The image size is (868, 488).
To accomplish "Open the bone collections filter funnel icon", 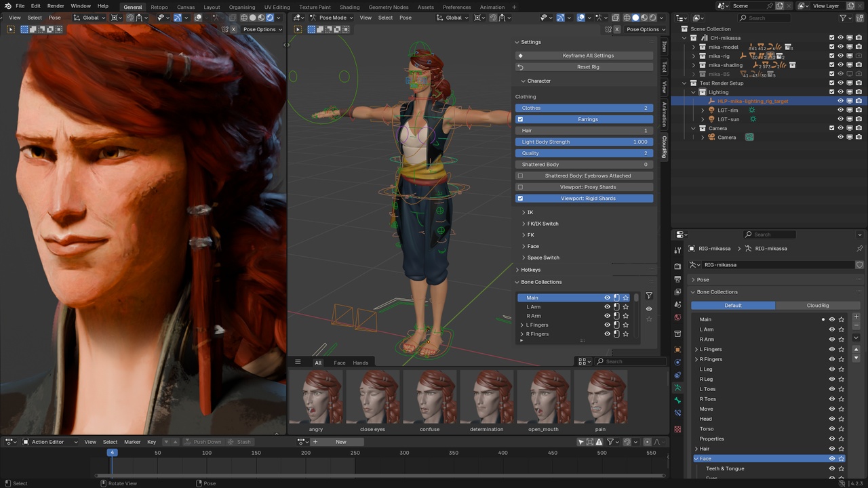I will [649, 296].
